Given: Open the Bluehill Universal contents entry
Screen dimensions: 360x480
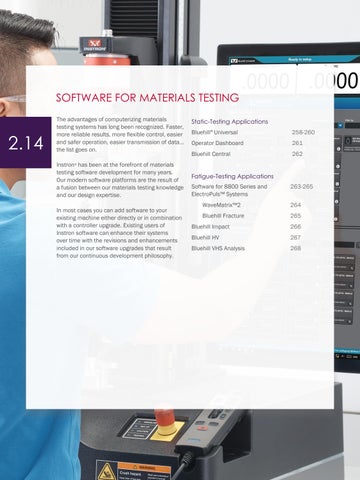Looking at the screenshot, I should click(215, 132).
